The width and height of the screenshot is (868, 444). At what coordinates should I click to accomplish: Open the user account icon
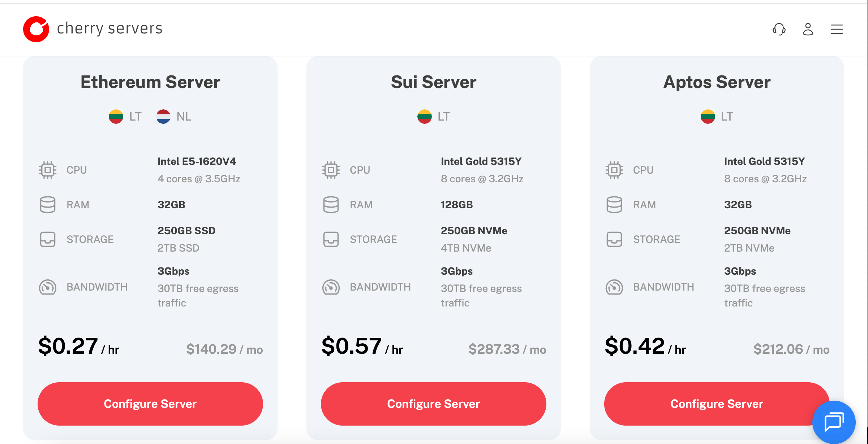[x=808, y=29]
